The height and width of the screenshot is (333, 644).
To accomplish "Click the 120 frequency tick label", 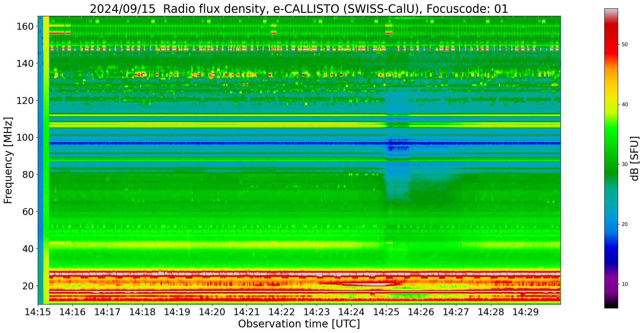I will click(x=25, y=100).
